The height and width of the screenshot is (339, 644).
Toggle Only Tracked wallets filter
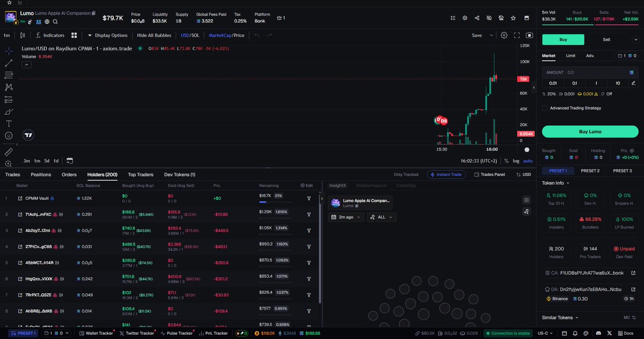[406, 175]
